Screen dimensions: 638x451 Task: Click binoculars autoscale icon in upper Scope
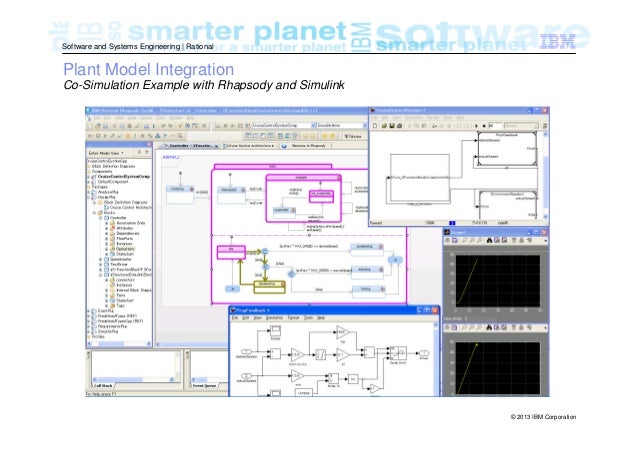tap(489, 241)
